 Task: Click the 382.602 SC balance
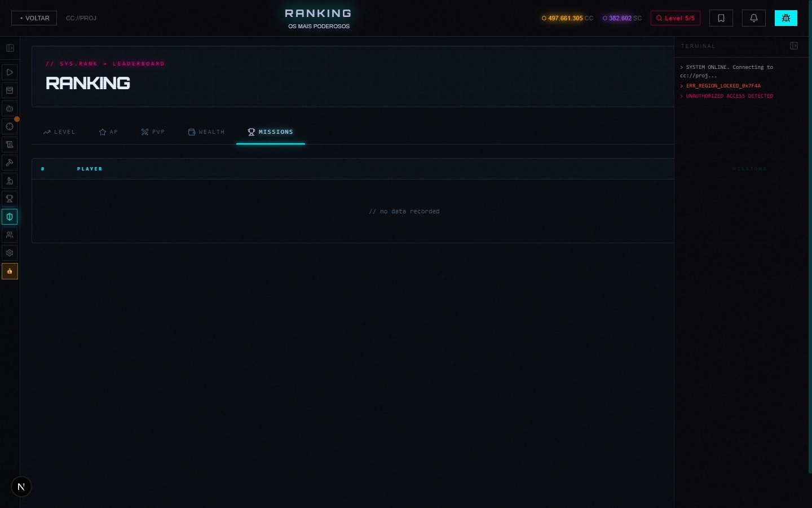click(622, 18)
